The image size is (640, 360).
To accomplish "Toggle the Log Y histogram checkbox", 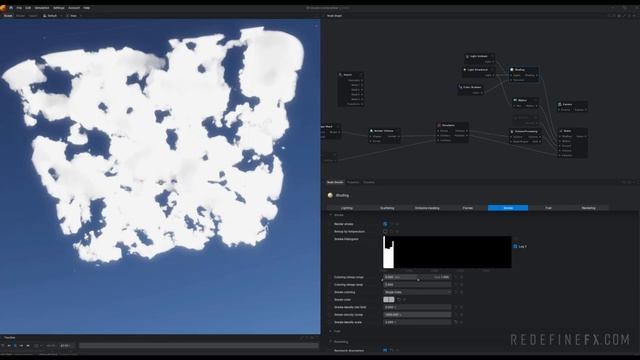I will 515,247.
